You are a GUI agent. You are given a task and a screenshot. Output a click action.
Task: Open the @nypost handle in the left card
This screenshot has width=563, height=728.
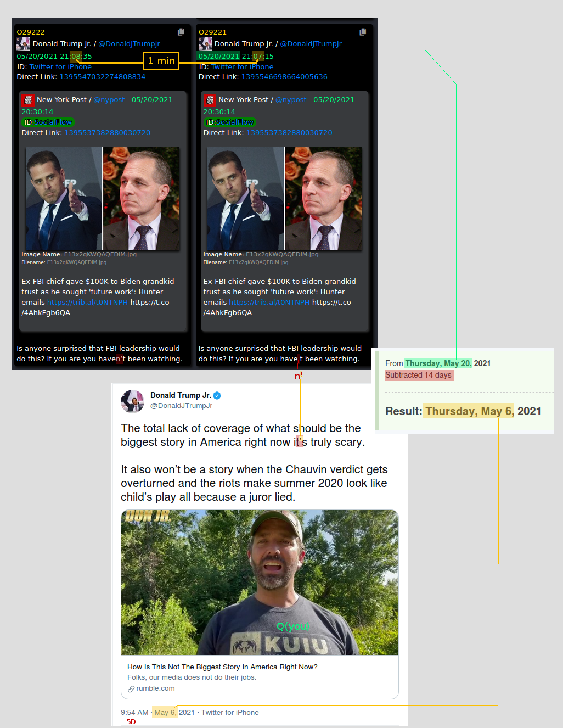109,100
